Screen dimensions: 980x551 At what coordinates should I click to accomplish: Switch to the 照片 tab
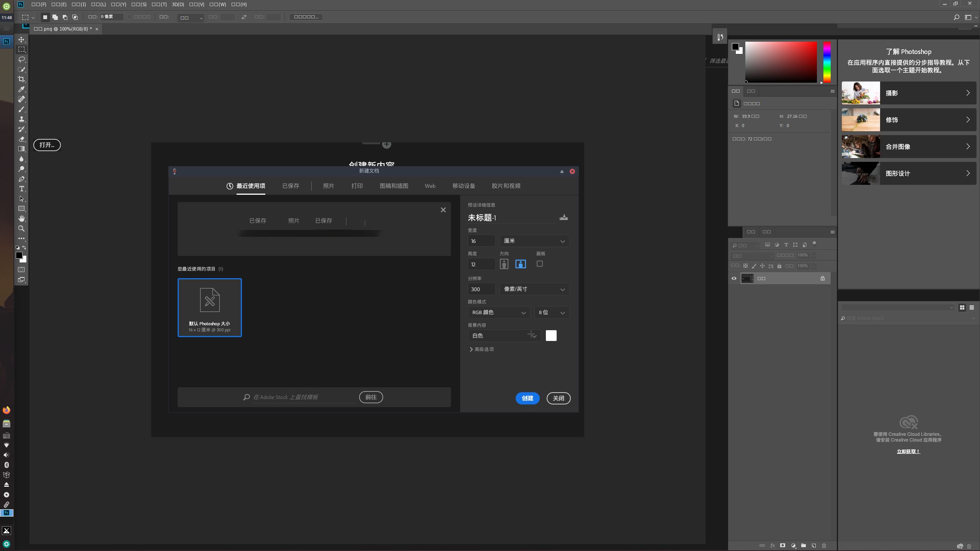pyautogui.click(x=328, y=186)
